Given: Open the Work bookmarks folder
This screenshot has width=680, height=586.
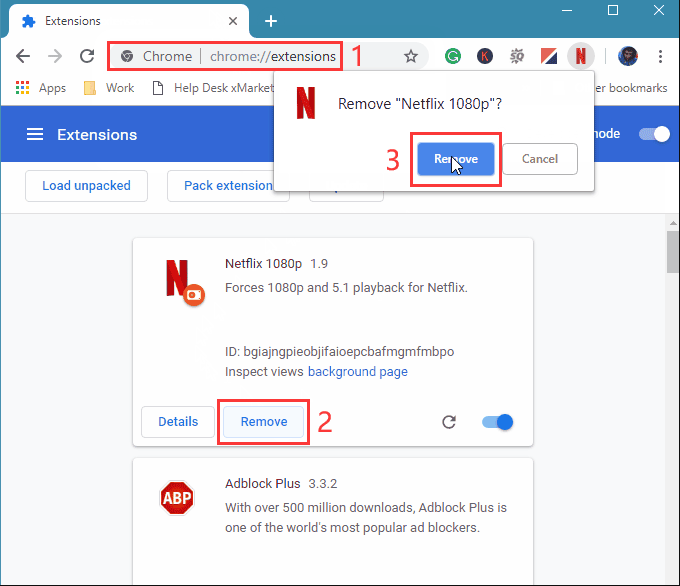Looking at the screenshot, I should click(109, 88).
